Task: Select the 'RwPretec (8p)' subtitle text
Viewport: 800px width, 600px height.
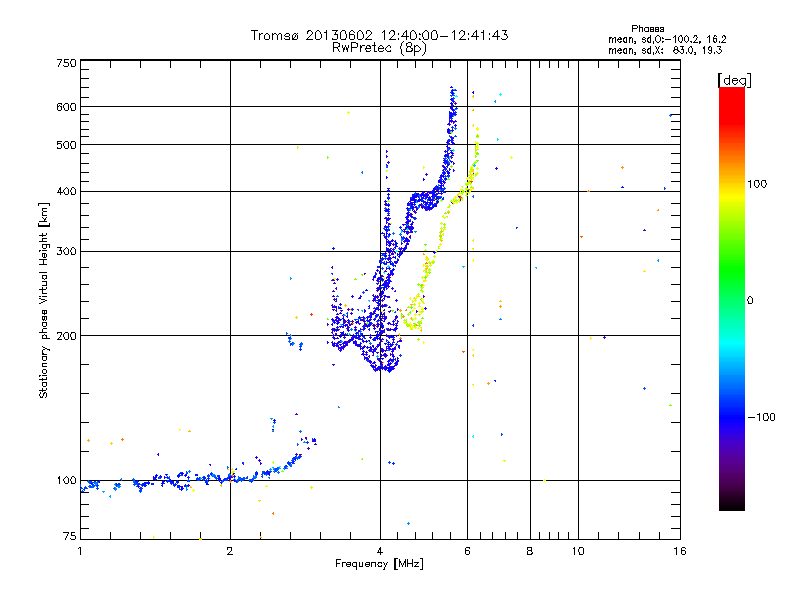Action: click(x=379, y=48)
